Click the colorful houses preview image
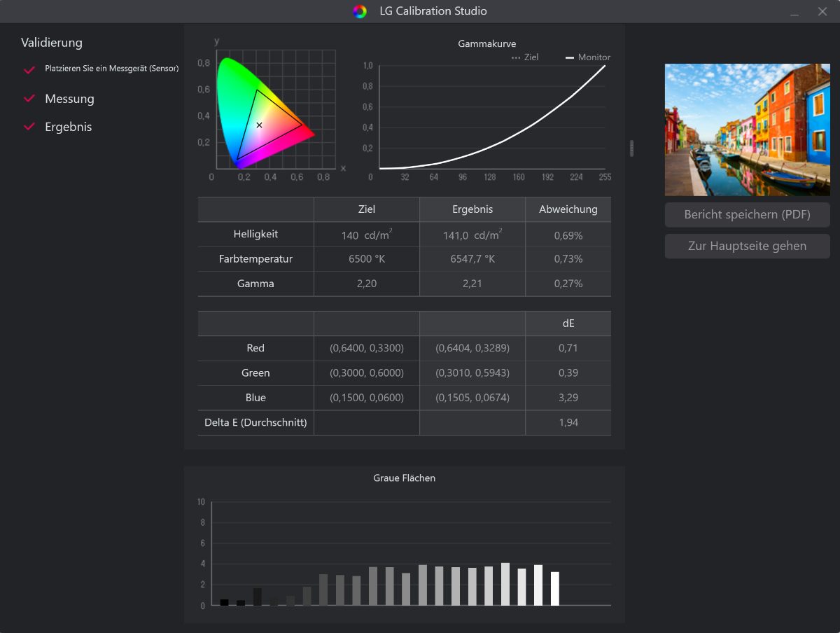 [x=747, y=130]
